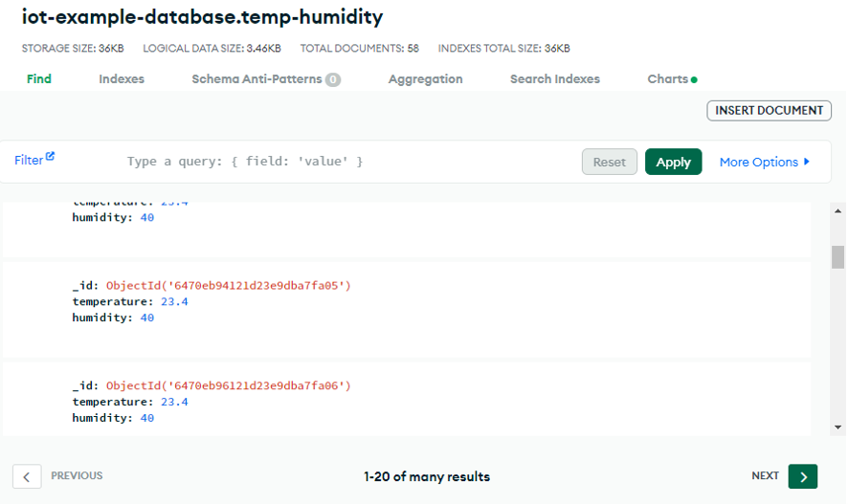Expand More Options
Viewport: 848px width, 504px height.
pyautogui.click(x=764, y=162)
